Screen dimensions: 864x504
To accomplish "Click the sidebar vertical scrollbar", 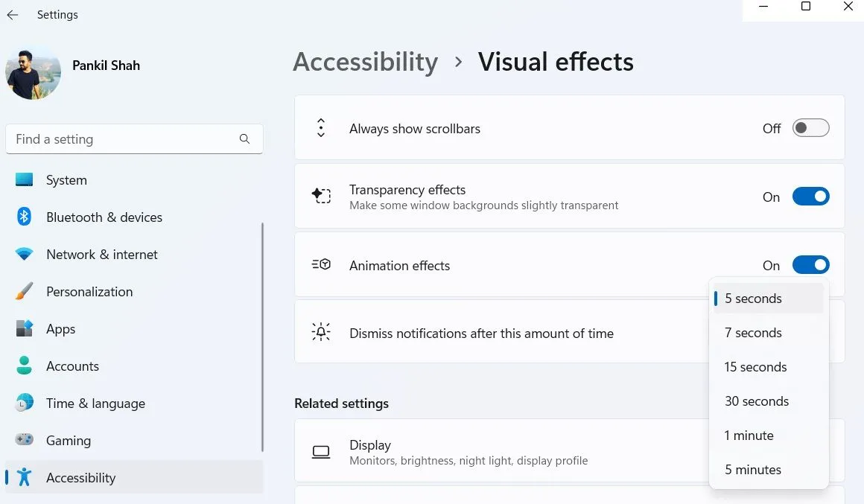I will click(x=262, y=337).
